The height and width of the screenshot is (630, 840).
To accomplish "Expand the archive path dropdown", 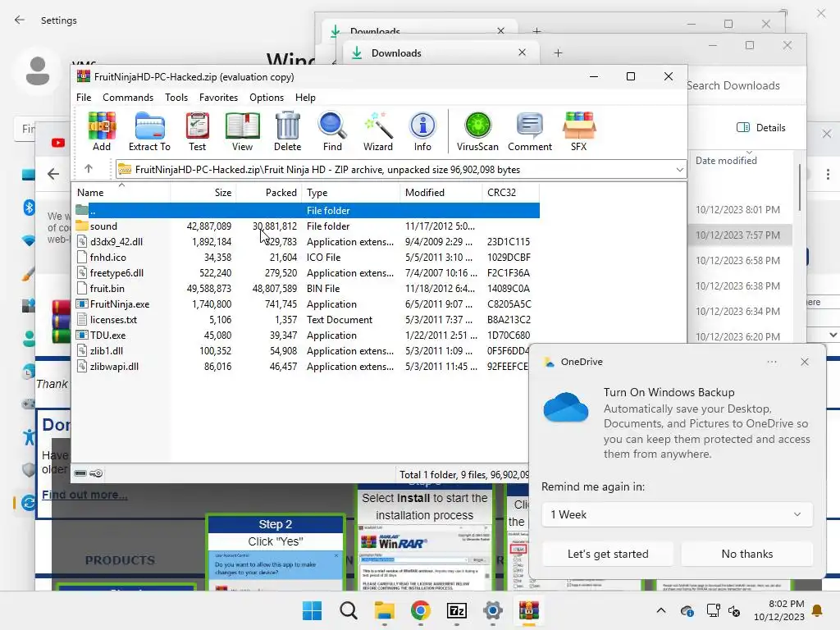I will [x=679, y=170].
